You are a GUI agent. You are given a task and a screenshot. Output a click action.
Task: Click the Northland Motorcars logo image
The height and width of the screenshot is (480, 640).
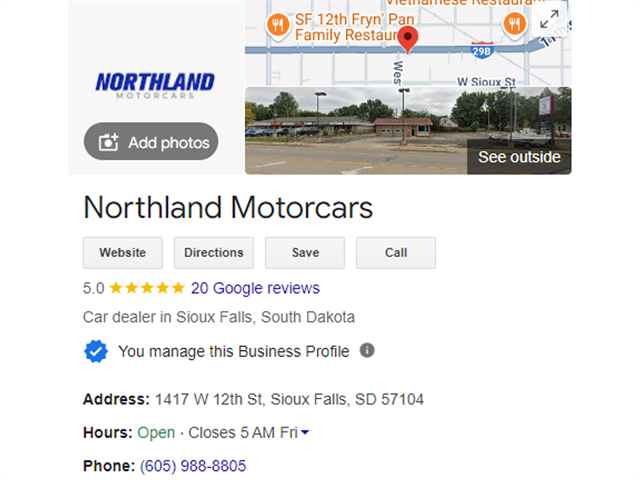(x=155, y=86)
